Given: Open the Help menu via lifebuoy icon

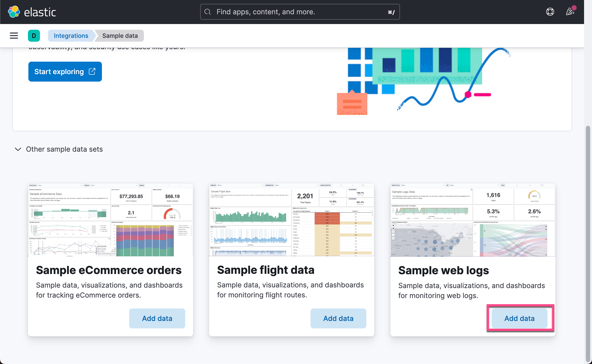Looking at the screenshot, I should point(550,12).
